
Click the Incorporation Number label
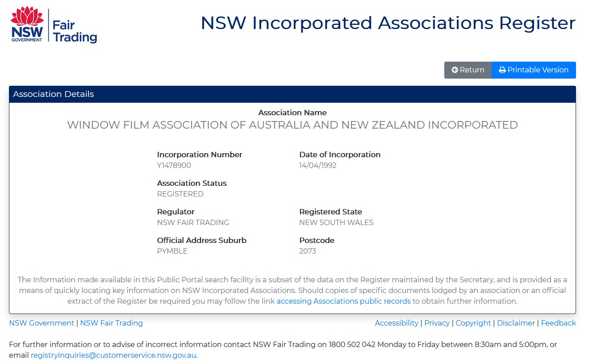tap(200, 155)
